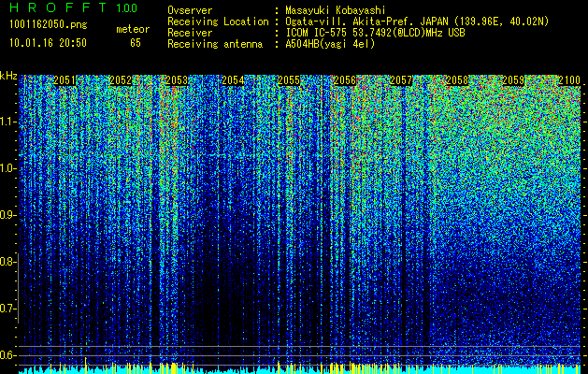
Task: Click the 0.8 kHz frequency axis label
Action: coord(7,262)
